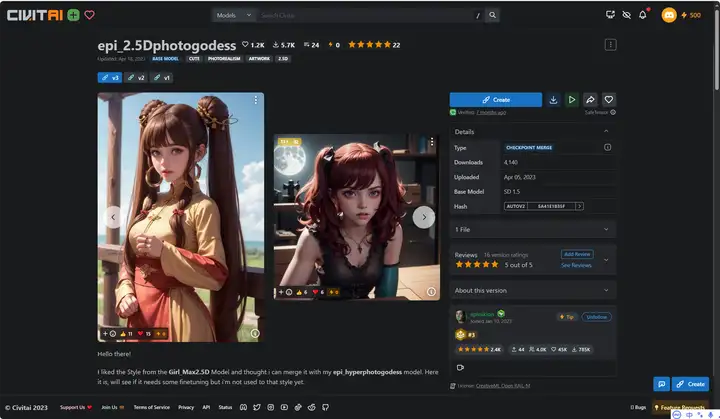Image resolution: width=720 pixels, height=419 pixels.
Task: Click the Checkpoint Merge info icon
Action: click(x=608, y=147)
